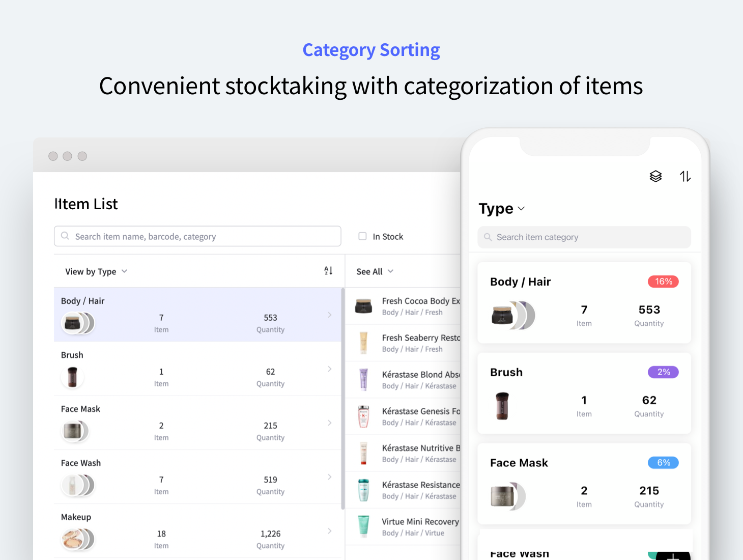Click the sort order arrows icon on phone
The width and height of the screenshot is (743, 560).
(x=685, y=176)
